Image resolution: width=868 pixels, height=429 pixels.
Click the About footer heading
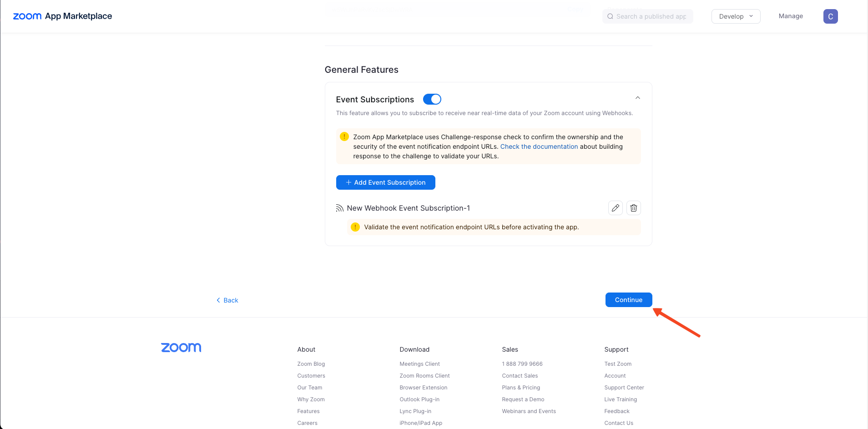(x=306, y=349)
